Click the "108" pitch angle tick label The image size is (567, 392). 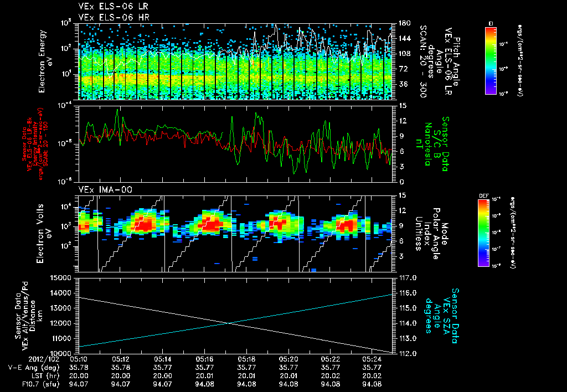point(404,54)
